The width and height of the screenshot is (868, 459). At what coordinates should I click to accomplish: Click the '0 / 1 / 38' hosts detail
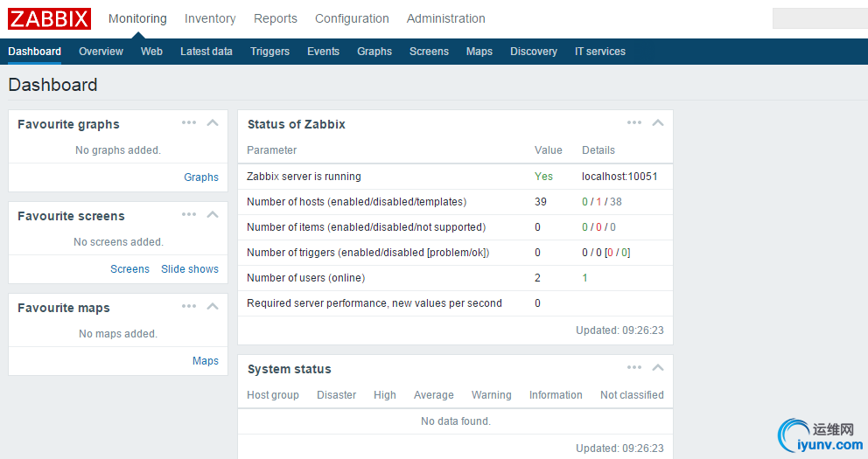pos(602,202)
